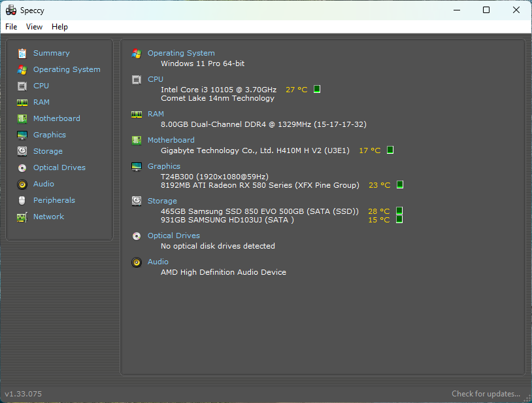Show Graphics details from sidebar
532x403 pixels.
[50, 135]
